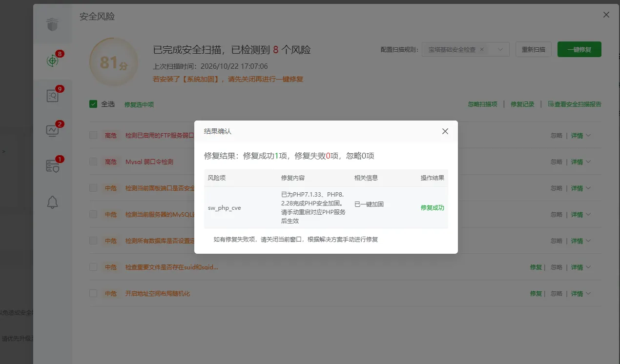
Task: Close the 结果确认 dialog with its X
Action: 445,131
